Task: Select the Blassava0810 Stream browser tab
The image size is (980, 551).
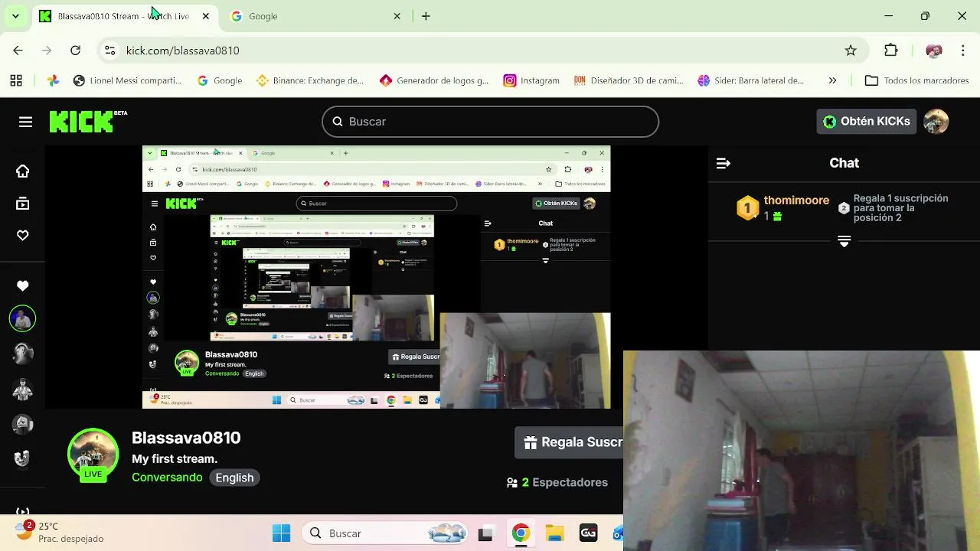Action: [122, 16]
